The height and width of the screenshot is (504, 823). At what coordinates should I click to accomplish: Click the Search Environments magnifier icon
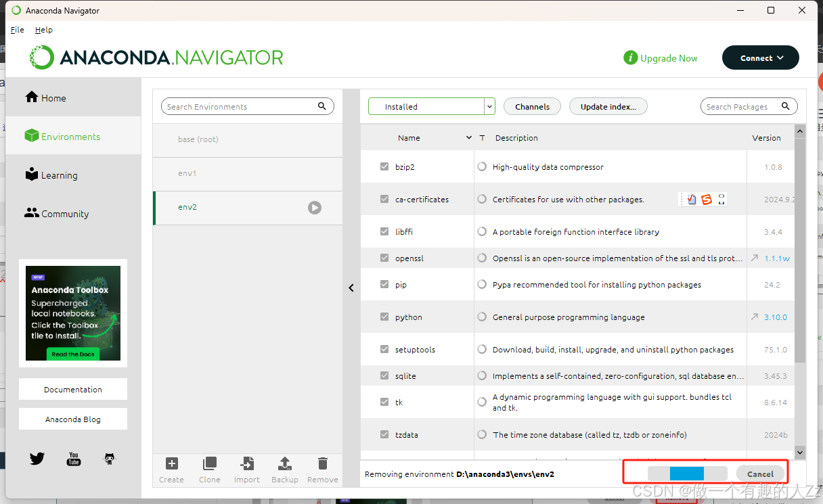pos(322,106)
